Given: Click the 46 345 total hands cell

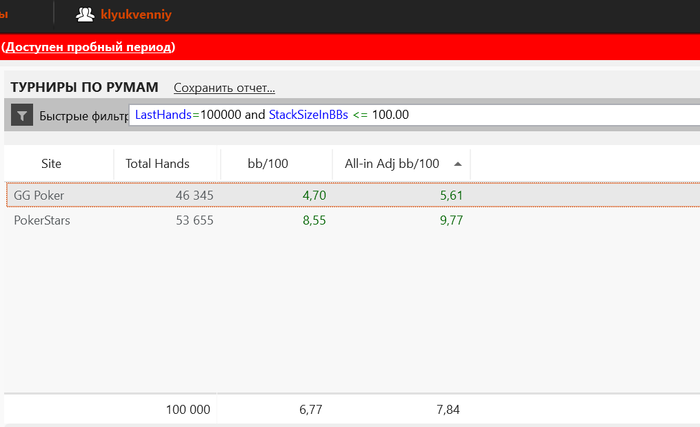Looking at the screenshot, I should [x=195, y=195].
